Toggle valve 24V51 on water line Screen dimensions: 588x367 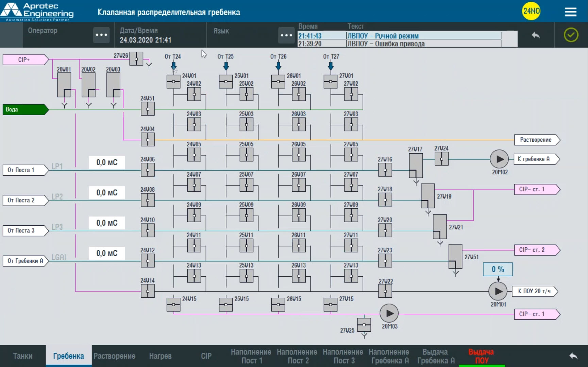(x=148, y=109)
